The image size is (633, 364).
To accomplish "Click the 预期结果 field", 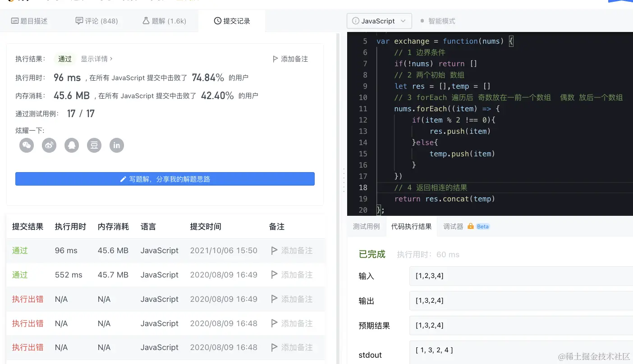I will (521, 325).
